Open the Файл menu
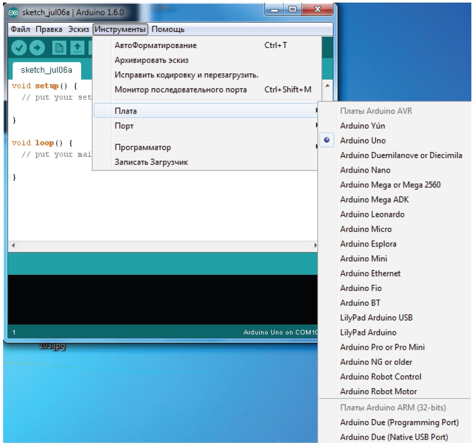This screenshot has height=448, width=476. [x=20, y=29]
